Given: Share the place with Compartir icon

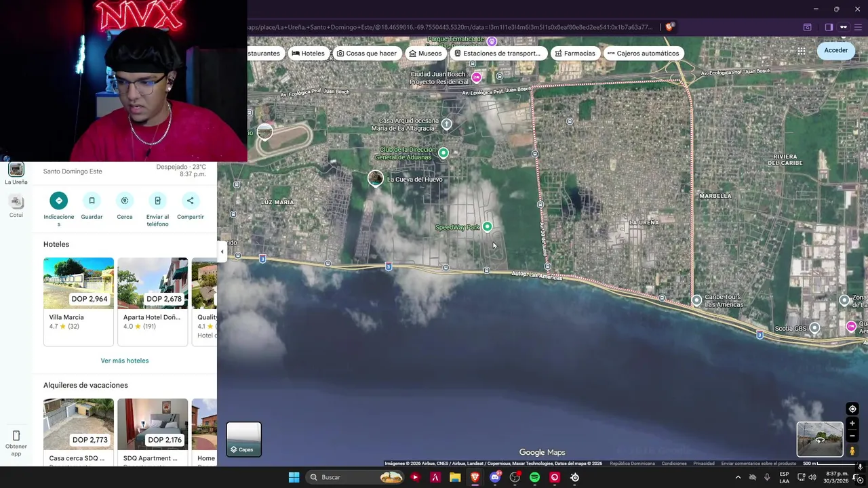Looking at the screenshot, I should [x=191, y=201].
